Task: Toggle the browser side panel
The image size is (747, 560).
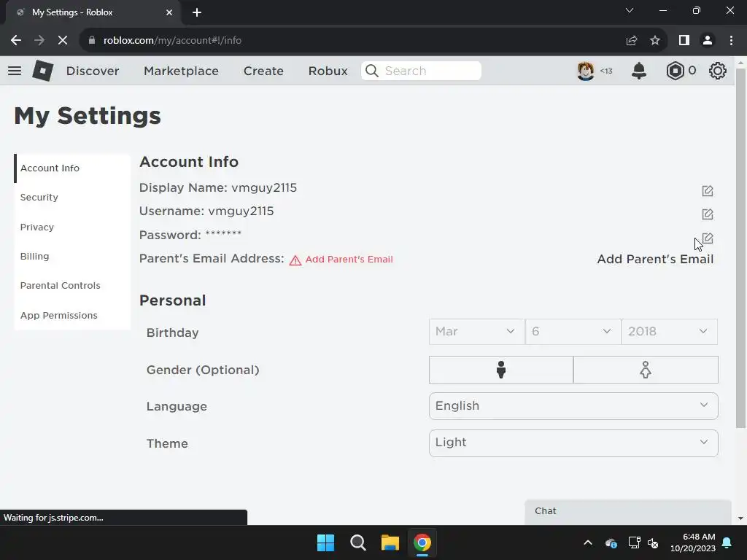Action: pyautogui.click(x=684, y=41)
